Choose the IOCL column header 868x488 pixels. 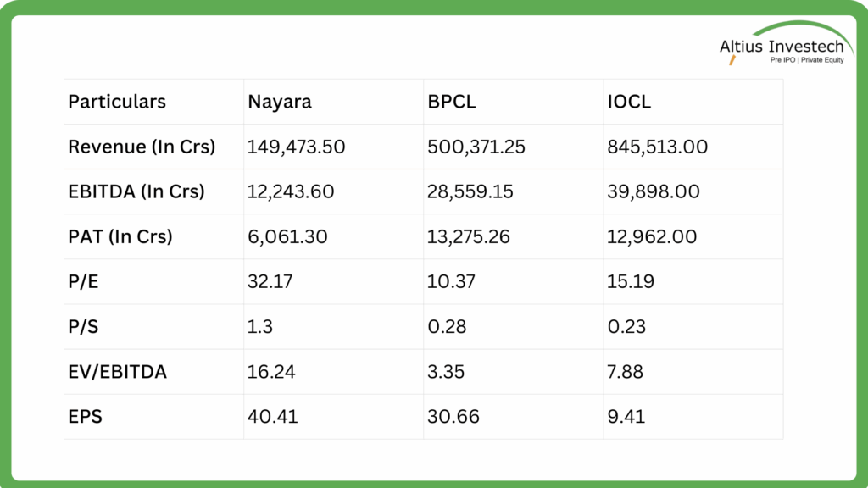point(629,102)
